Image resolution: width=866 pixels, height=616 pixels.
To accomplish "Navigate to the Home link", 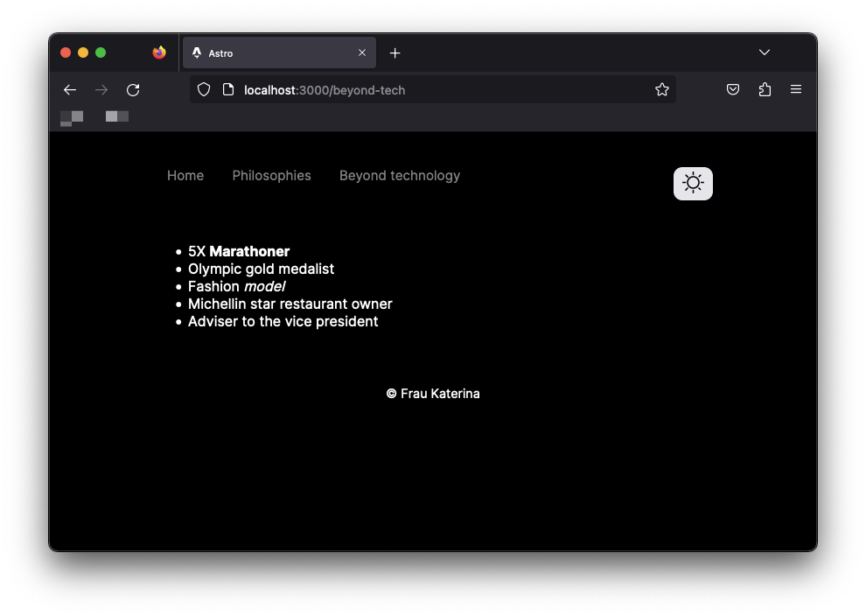I will pyautogui.click(x=185, y=175).
